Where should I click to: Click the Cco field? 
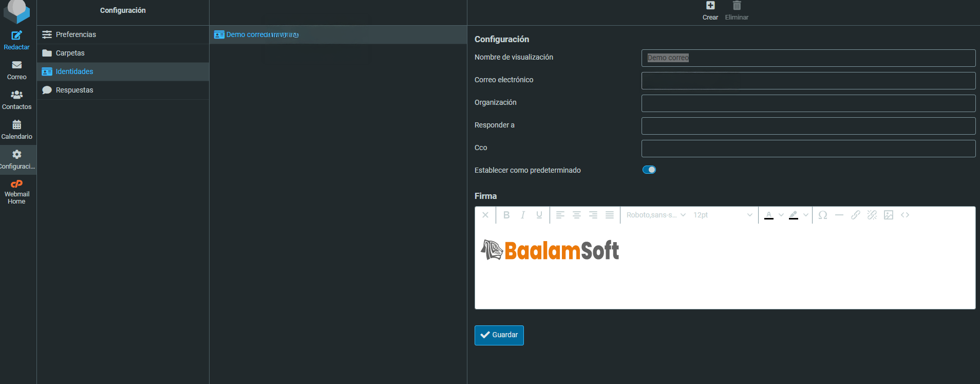(x=808, y=149)
